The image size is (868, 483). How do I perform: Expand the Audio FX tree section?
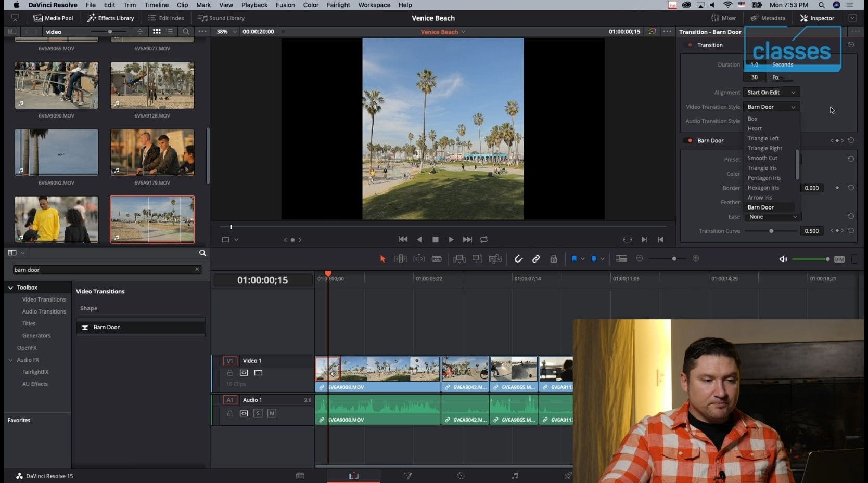10,360
